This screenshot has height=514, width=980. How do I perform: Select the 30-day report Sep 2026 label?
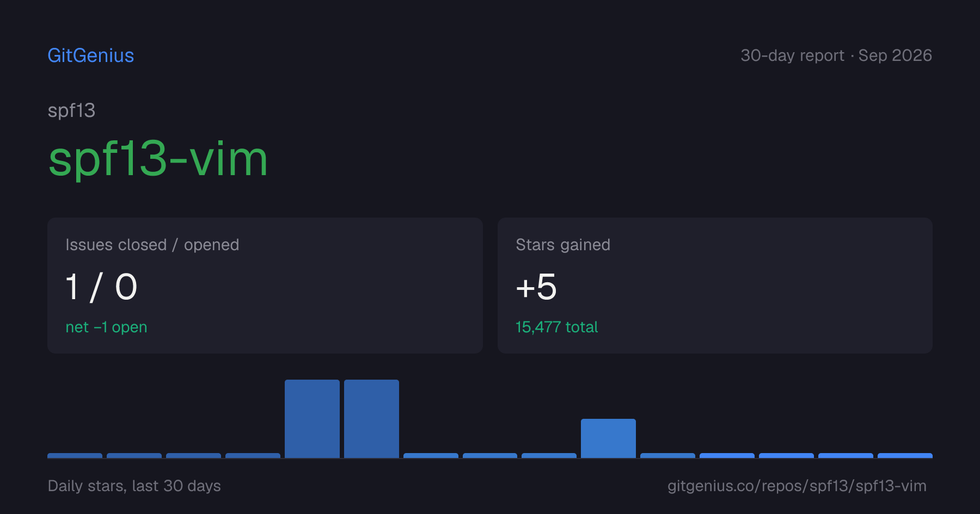[x=836, y=55]
